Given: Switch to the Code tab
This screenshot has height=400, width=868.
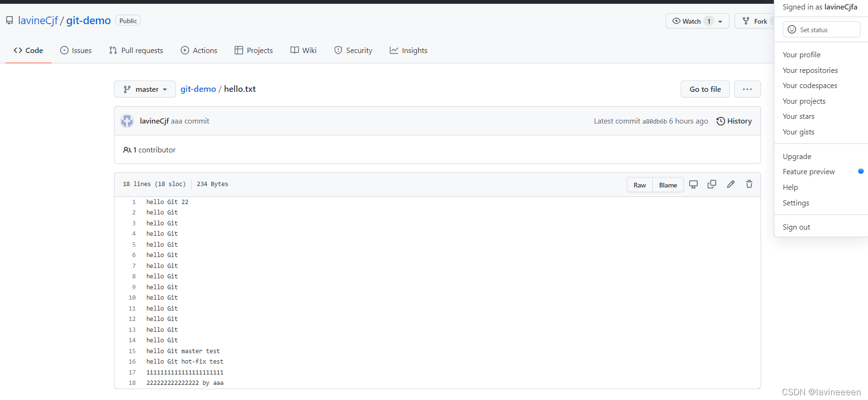Looking at the screenshot, I should 28,50.
